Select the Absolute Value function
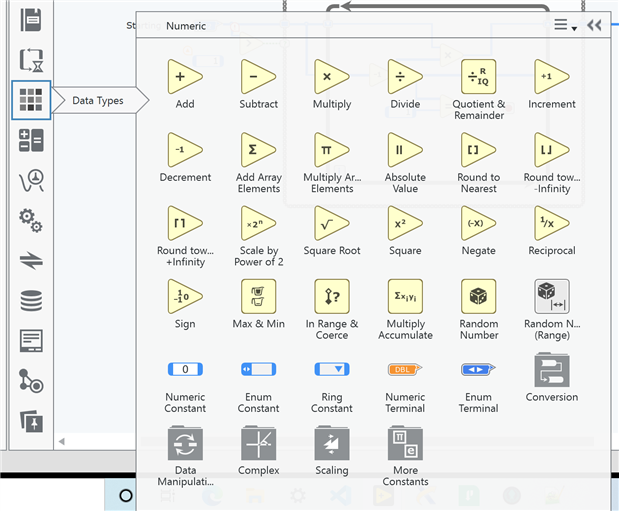Viewport: 619px width, 511px height. (405, 150)
